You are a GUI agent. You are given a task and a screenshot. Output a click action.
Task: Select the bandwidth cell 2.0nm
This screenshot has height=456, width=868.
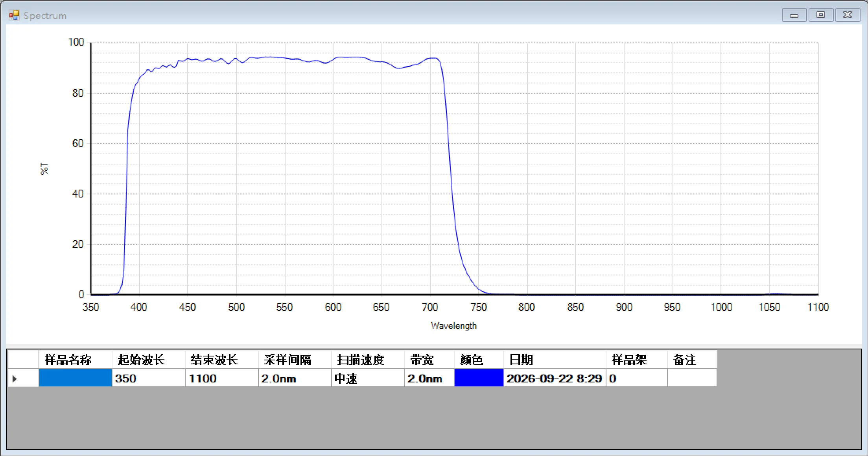429,378
